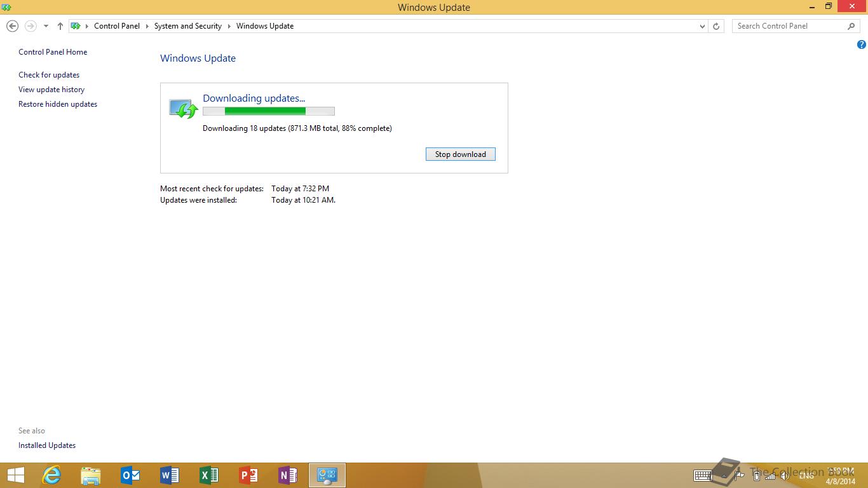Open the recent locations dropdown arrow
Screen dimensions: 868x488
point(46,26)
